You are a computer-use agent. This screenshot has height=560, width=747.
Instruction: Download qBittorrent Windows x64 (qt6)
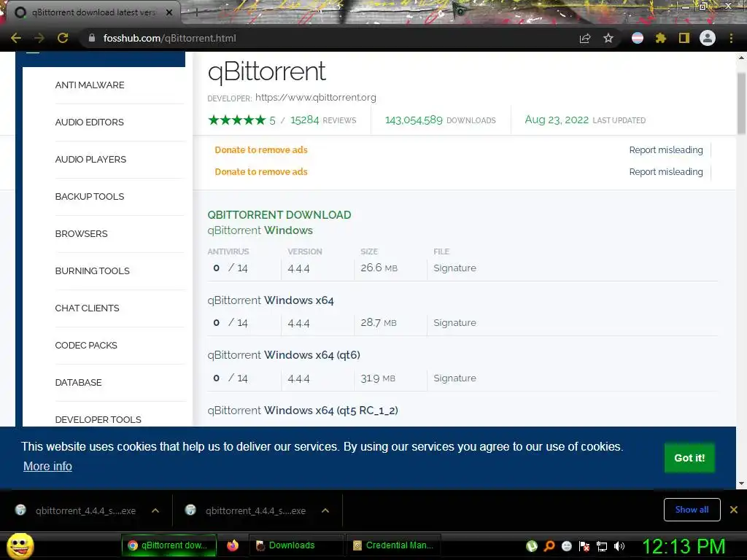tap(284, 355)
